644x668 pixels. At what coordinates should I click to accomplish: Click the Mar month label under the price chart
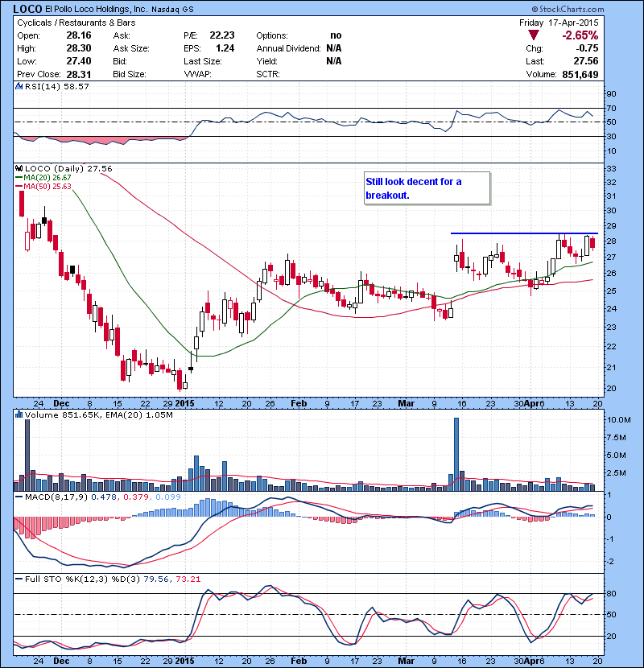click(x=406, y=403)
